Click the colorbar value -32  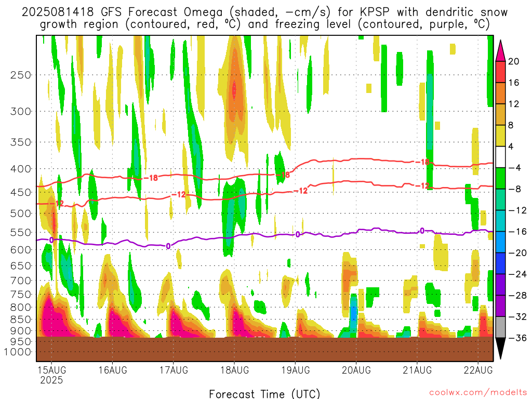pyautogui.click(x=518, y=317)
